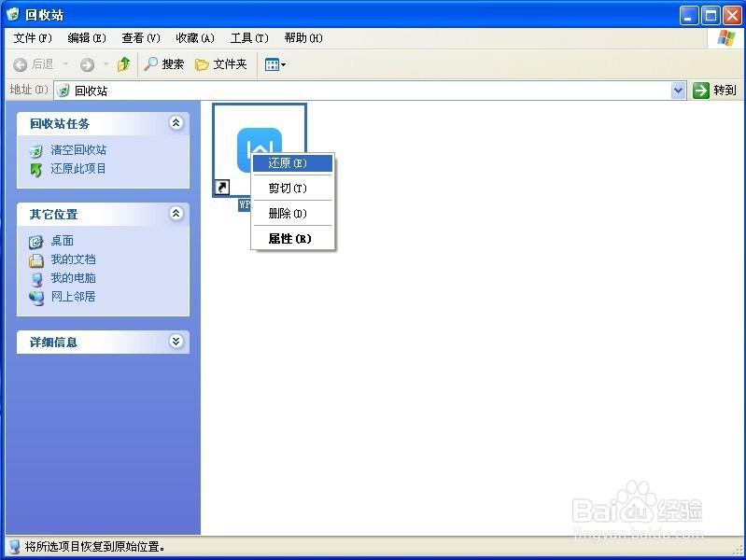Screen dimensions: 746x560
Task: Go to 桌面 in other places
Action: click(63, 241)
